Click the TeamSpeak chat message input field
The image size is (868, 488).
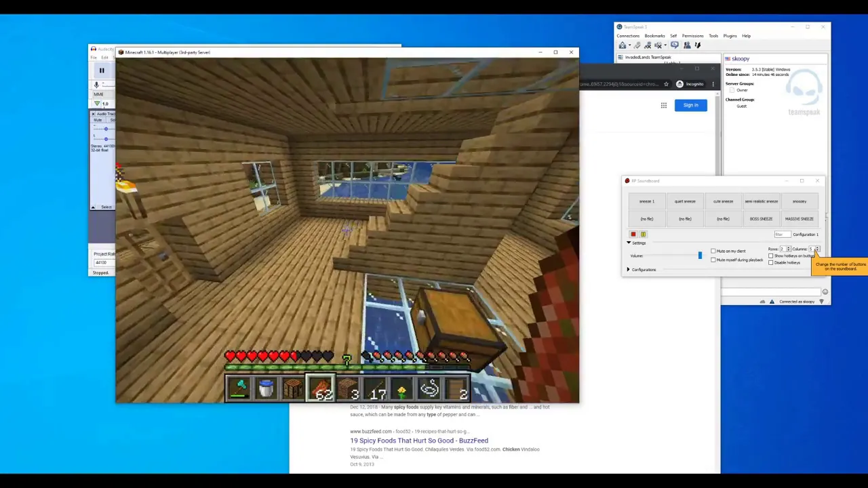(x=771, y=292)
